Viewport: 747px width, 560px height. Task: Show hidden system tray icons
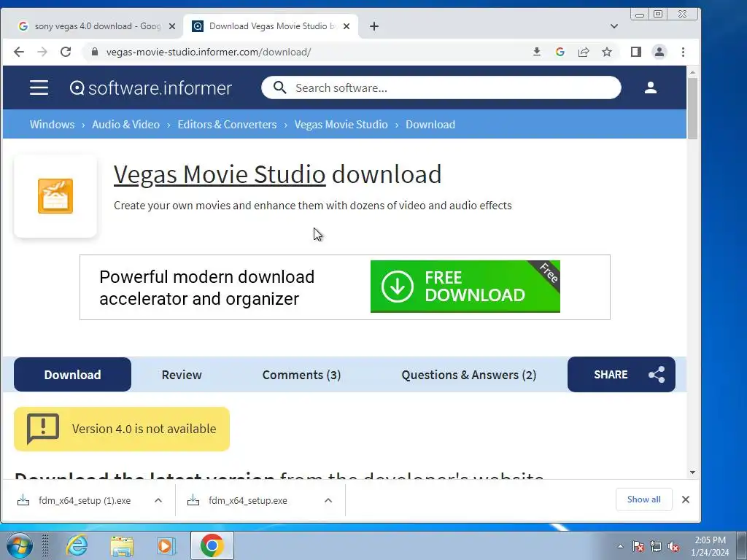click(x=620, y=546)
